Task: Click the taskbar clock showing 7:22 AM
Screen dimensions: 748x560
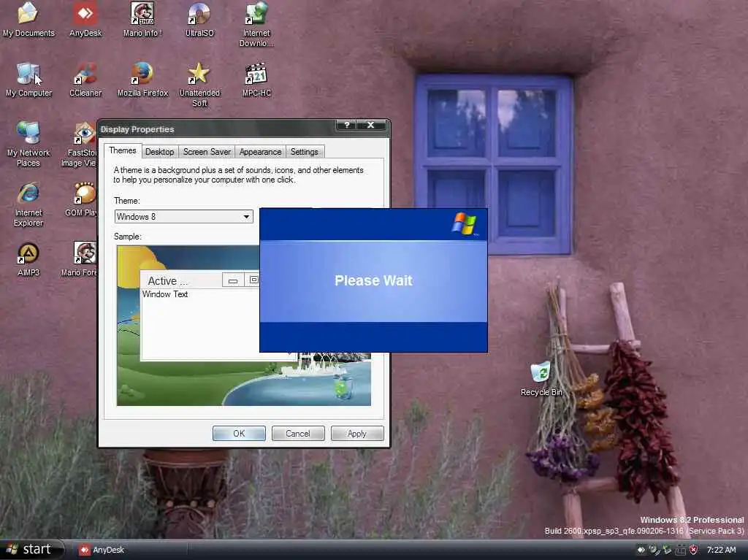Action: coord(721,550)
